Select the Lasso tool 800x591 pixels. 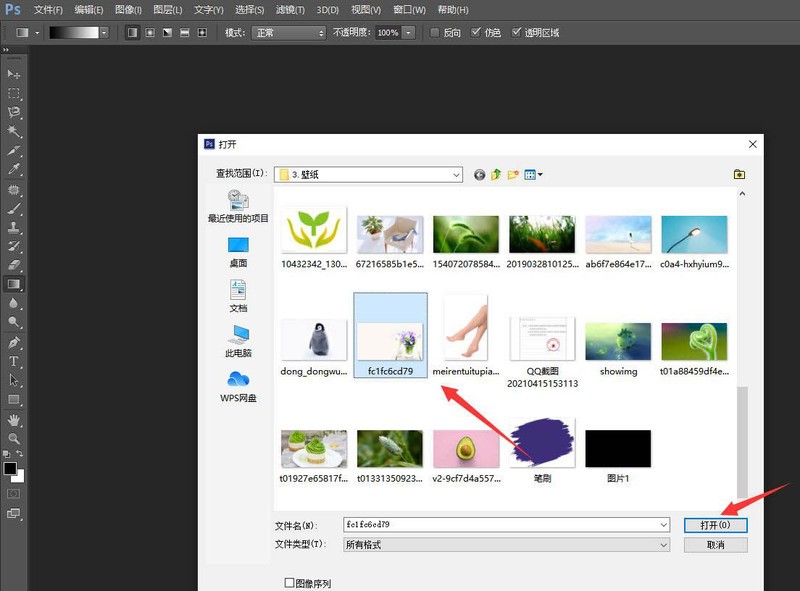14,112
